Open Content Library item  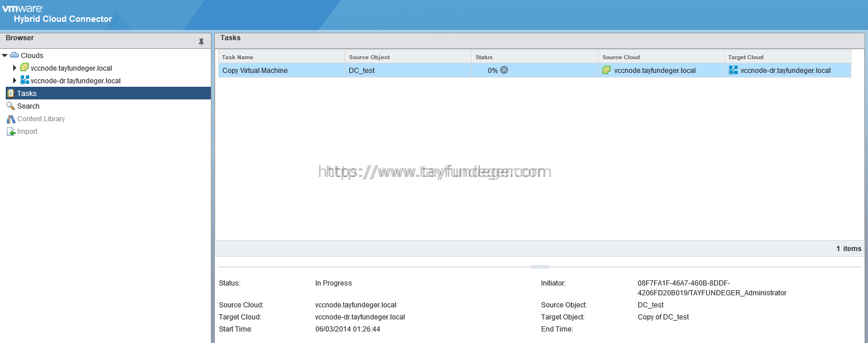coord(41,119)
